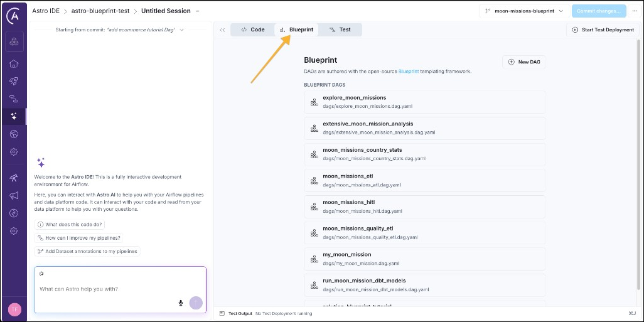This screenshot has height=322, width=644.
Task: Open the top-right more options ellipsis
Action: click(x=635, y=11)
